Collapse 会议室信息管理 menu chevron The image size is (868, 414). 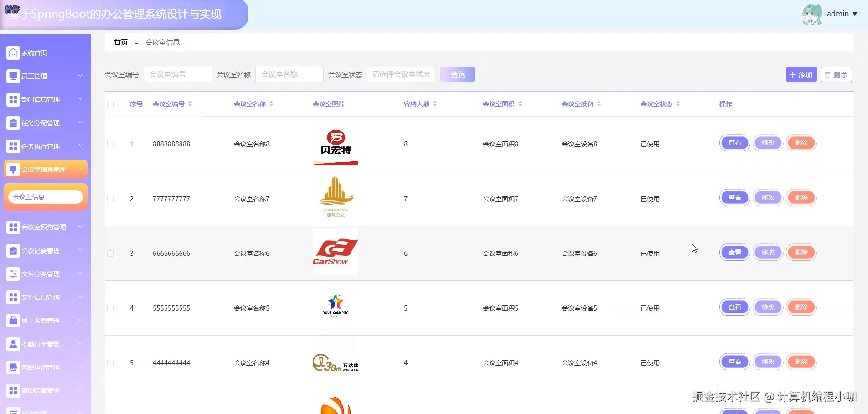pos(80,169)
